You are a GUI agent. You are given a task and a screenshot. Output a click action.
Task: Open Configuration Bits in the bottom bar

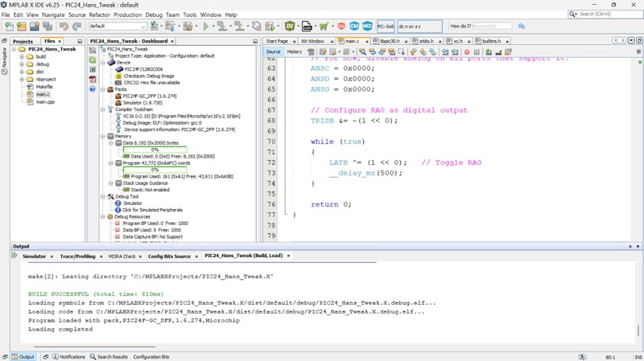(x=151, y=357)
